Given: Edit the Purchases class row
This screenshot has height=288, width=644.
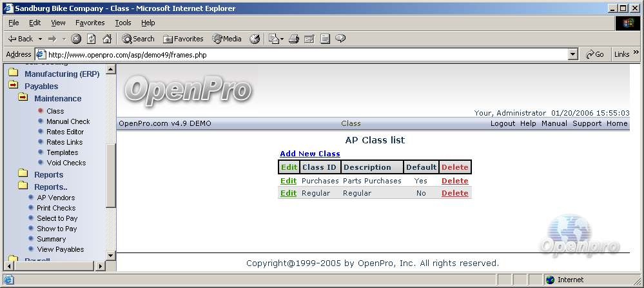Looking at the screenshot, I should [x=288, y=181].
